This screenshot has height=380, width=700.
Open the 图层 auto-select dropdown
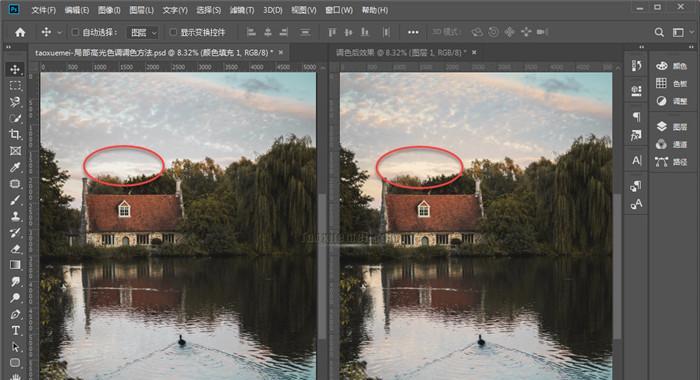tap(143, 33)
